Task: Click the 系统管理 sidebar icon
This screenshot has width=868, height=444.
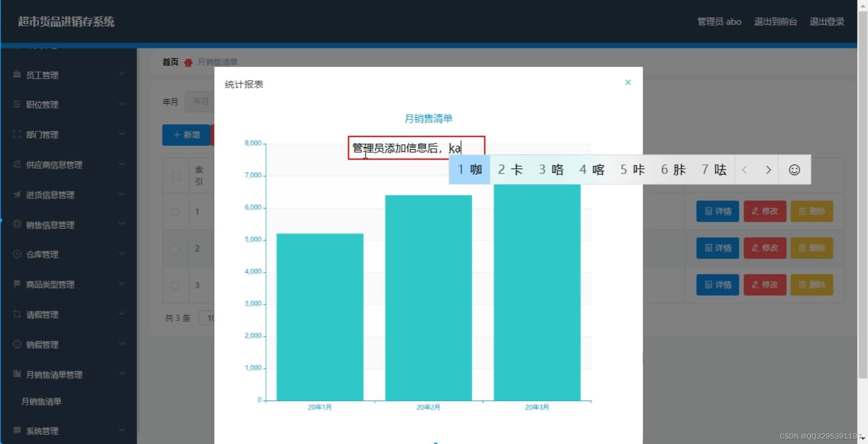Action: click(17, 430)
